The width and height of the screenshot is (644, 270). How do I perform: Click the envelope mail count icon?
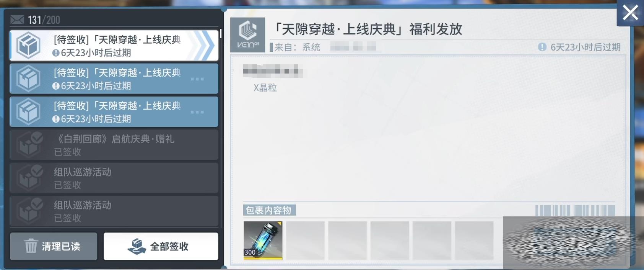[17, 20]
